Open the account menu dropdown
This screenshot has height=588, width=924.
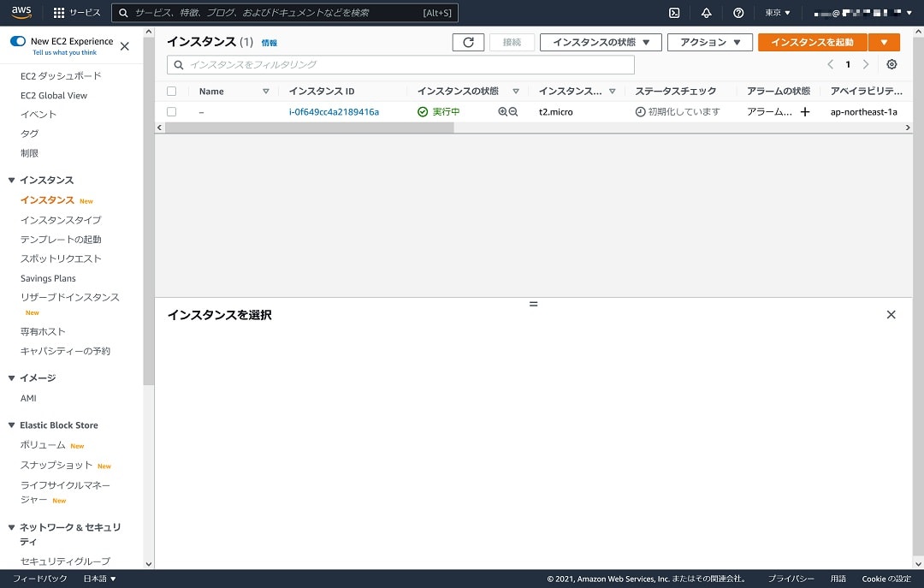tap(862, 12)
